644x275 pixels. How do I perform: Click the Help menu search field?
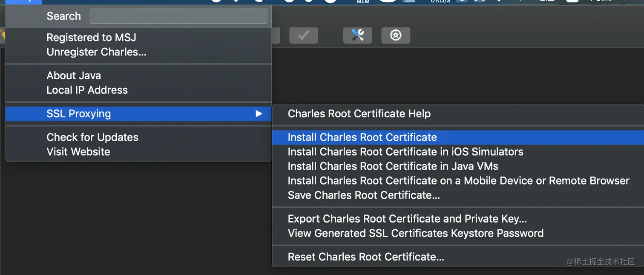(178, 16)
